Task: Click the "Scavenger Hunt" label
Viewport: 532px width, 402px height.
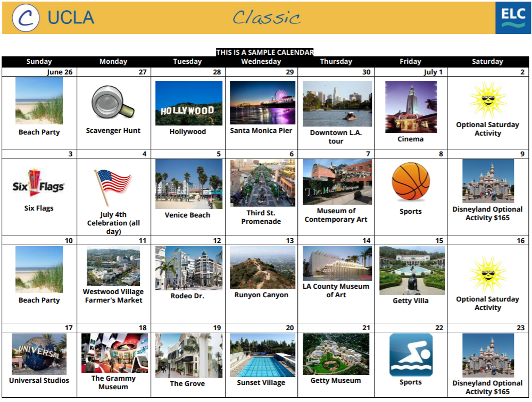Action: 113,131
